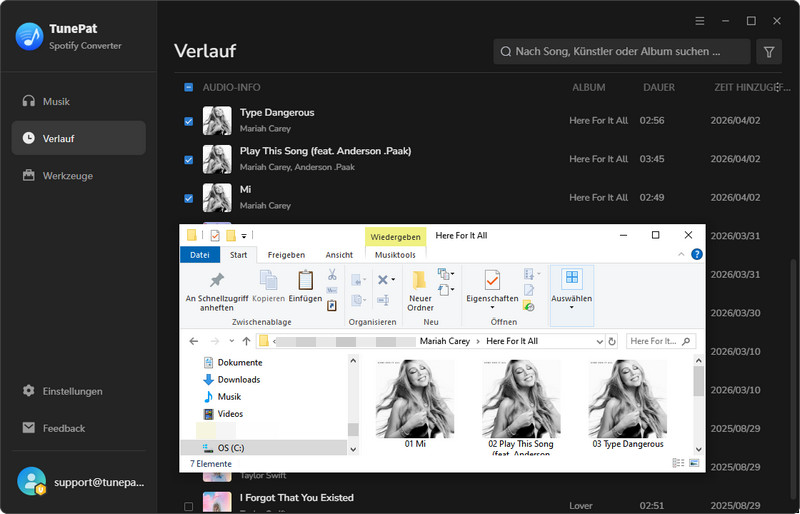Open the delete dropdown arrow

393,280
